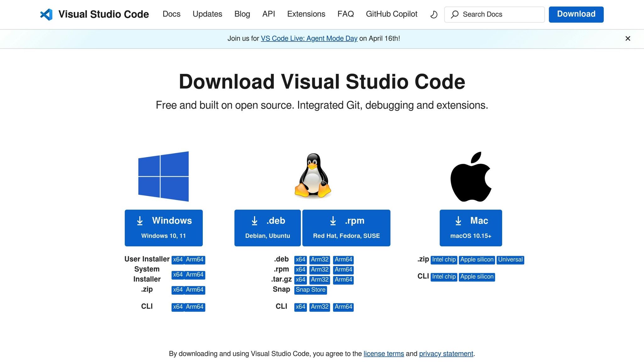Click the Linux Tux penguin image

313,176
